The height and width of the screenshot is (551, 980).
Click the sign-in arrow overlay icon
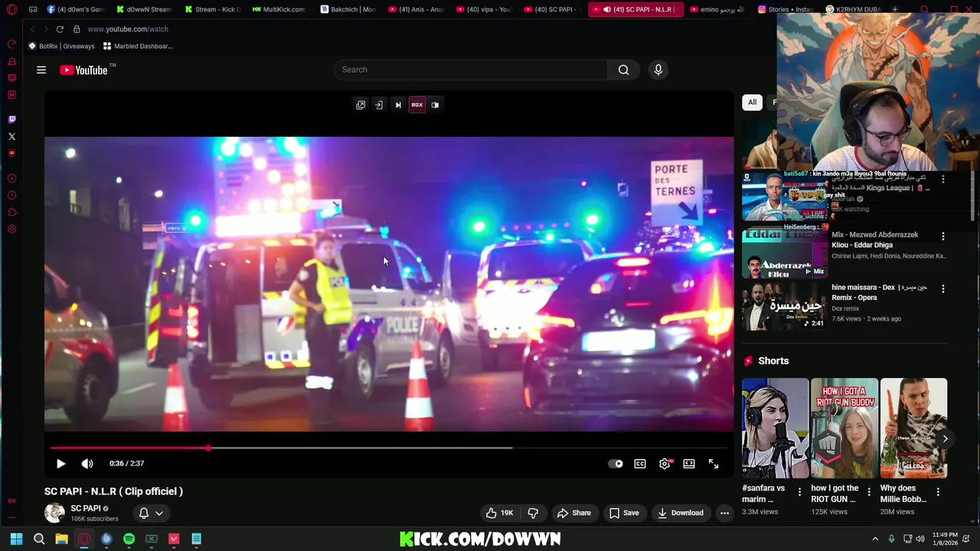[379, 105]
